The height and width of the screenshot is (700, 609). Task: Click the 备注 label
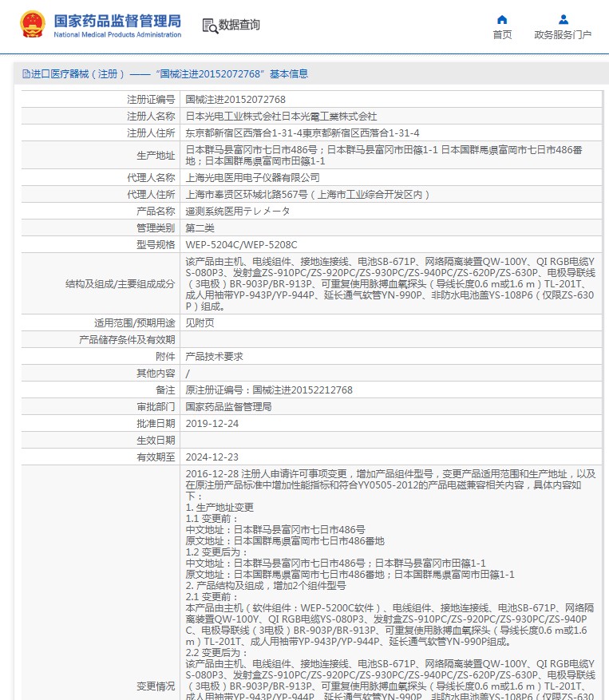coord(166,390)
